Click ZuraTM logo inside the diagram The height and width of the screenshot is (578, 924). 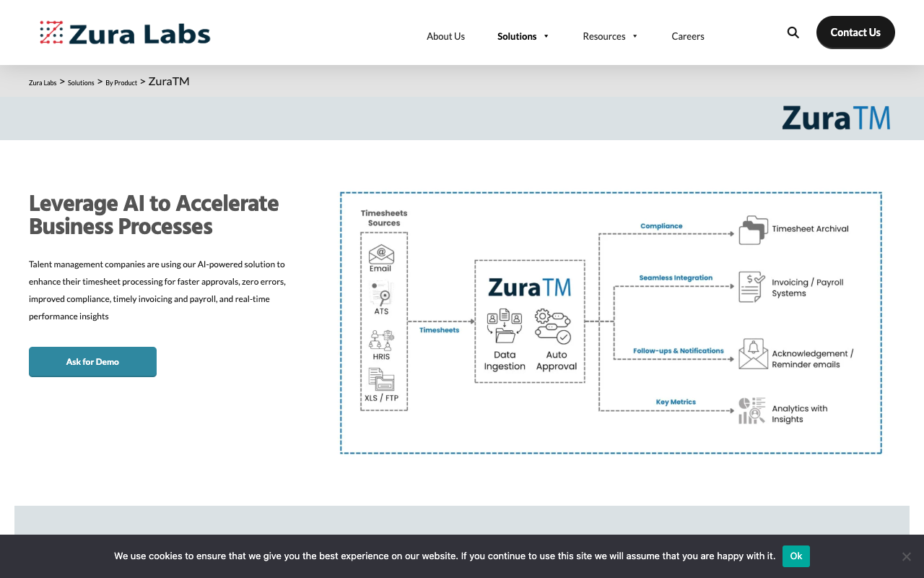[x=529, y=287]
